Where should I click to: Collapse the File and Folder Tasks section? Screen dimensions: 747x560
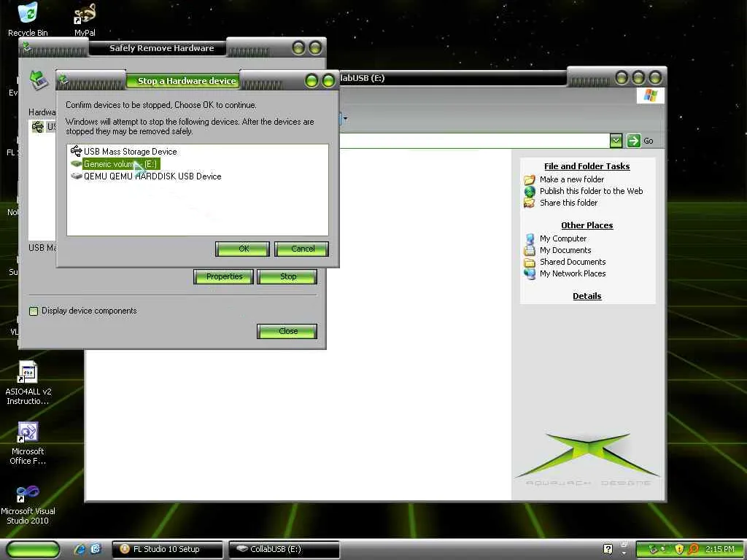coord(587,166)
